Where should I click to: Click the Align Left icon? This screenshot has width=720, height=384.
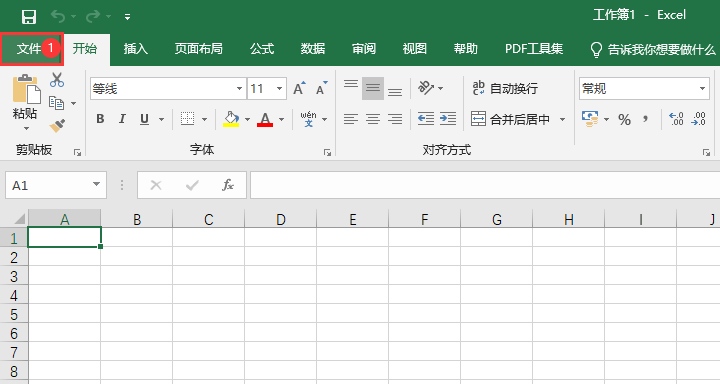tap(351, 119)
